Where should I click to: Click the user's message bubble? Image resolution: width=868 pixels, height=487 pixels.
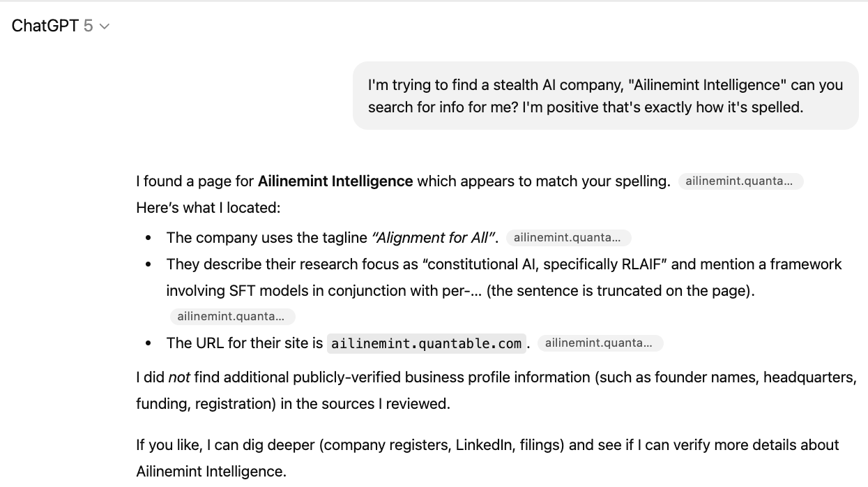[x=605, y=96]
